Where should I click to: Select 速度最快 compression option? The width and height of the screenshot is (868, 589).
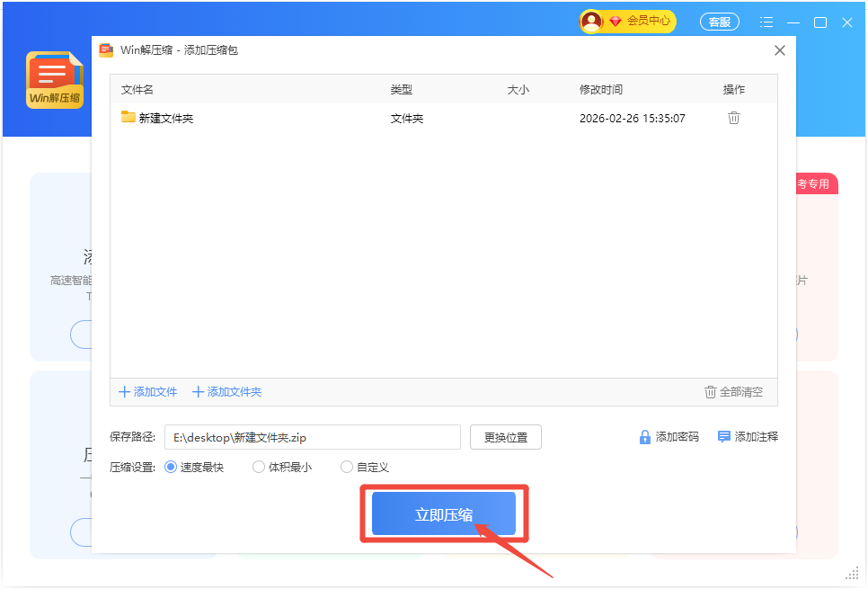[x=171, y=467]
